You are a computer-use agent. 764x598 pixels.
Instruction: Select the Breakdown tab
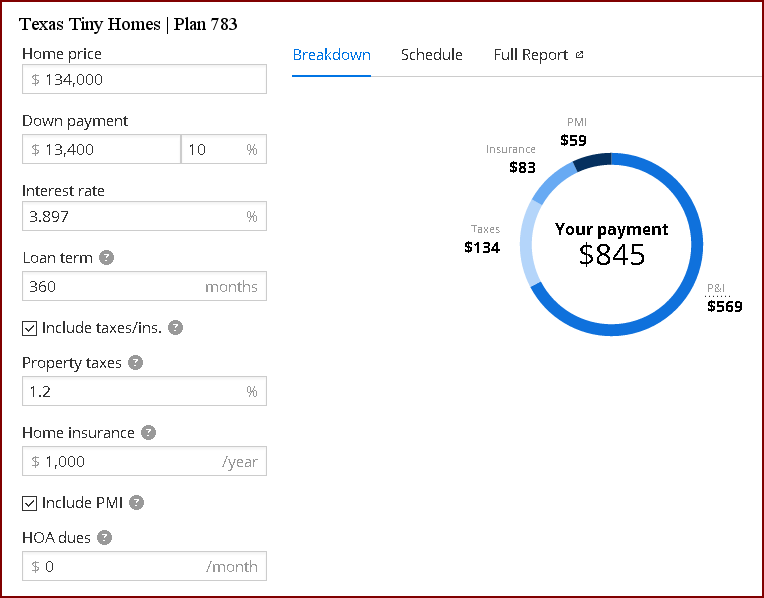(x=331, y=55)
